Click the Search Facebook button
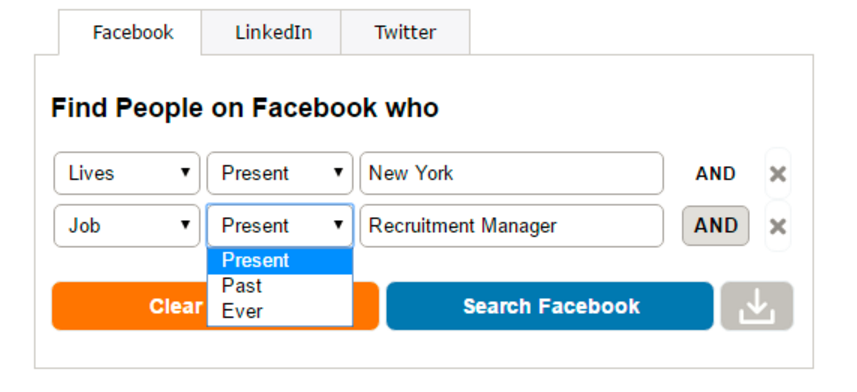The image size is (857, 392). point(550,306)
